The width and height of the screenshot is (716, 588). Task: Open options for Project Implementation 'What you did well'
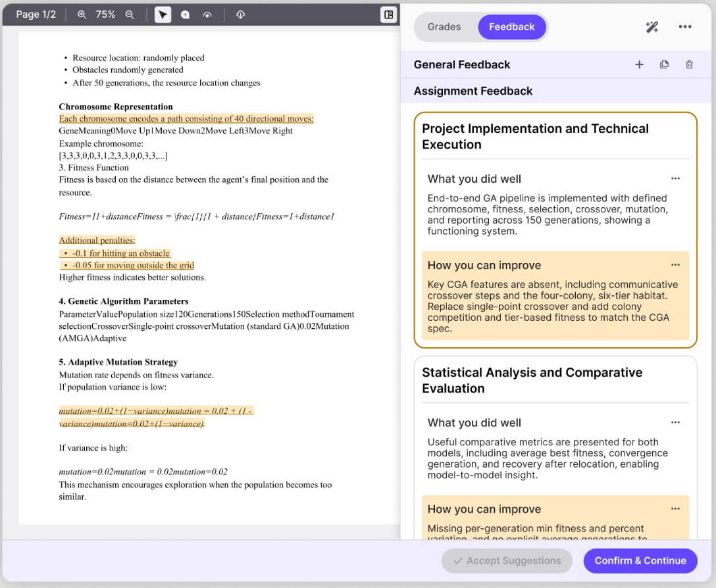click(675, 178)
